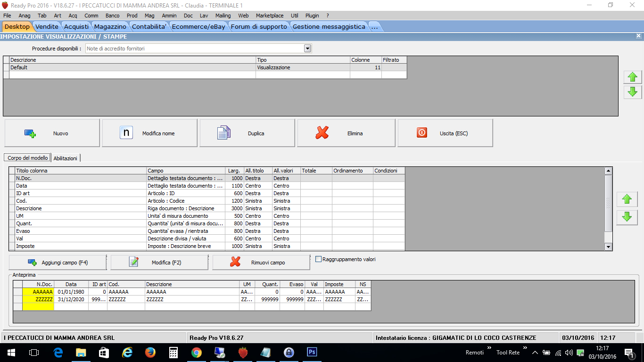Screen dimensions: 644x362
Task: Open Task View in taskbar
Action: 34,352
